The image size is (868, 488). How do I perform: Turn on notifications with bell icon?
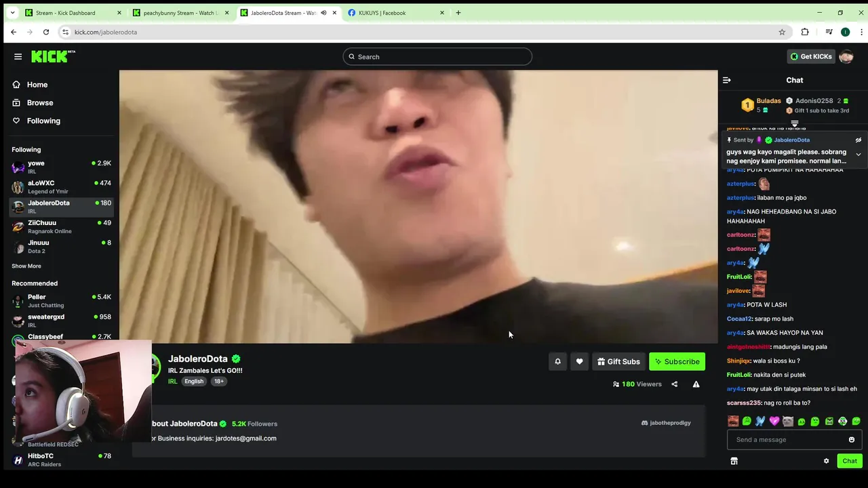click(x=557, y=361)
